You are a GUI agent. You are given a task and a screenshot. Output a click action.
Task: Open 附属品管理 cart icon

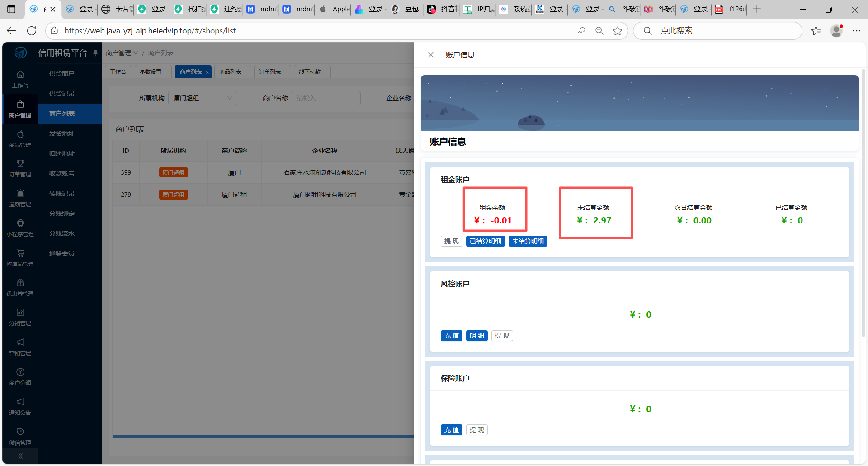[20, 253]
